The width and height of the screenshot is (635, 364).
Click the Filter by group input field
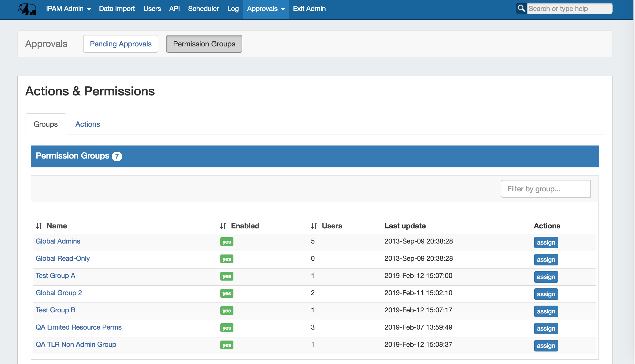[545, 189]
